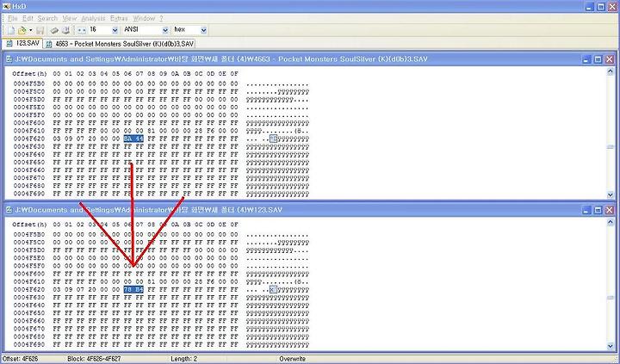Click the Open file folder icon
The width and height of the screenshot is (620, 364).
point(22,30)
